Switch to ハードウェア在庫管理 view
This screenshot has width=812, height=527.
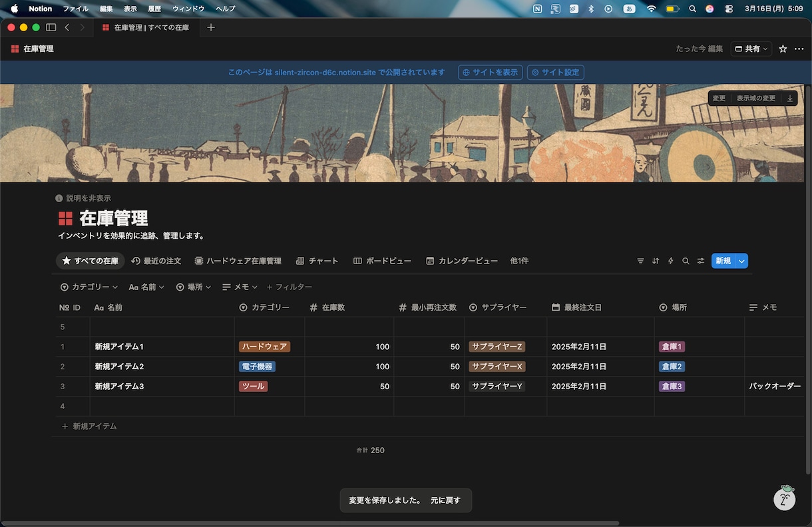pyautogui.click(x=238, y=261)
